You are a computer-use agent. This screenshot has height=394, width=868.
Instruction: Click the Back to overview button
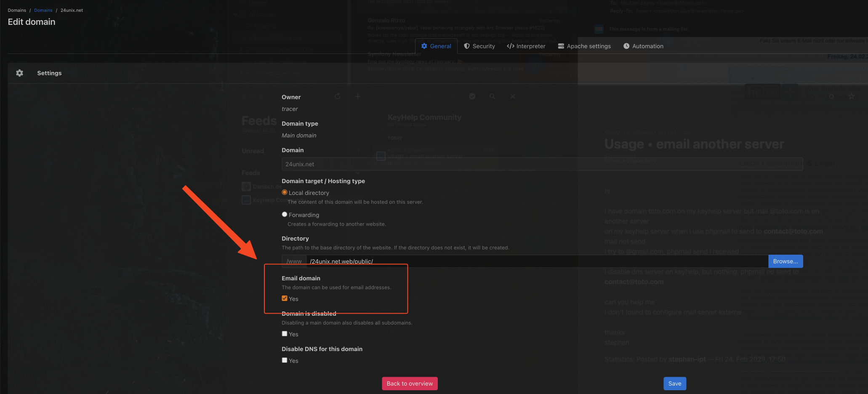click(410, 383)
